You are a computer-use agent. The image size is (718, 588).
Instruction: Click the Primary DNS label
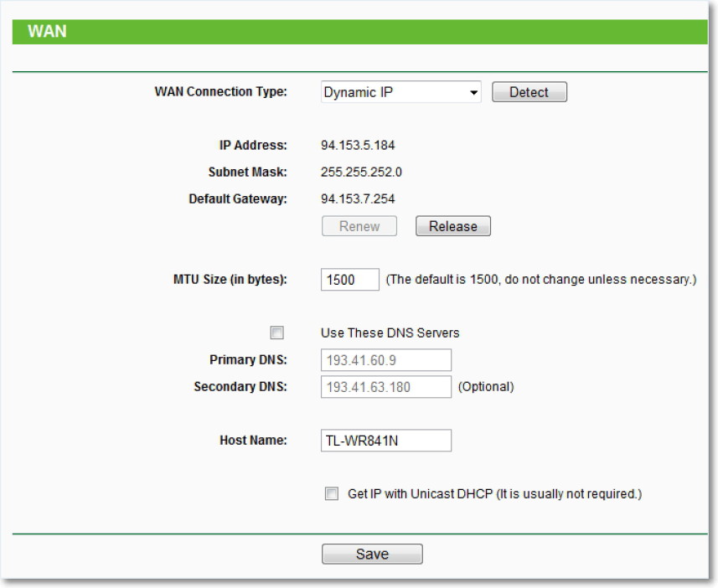248,360
